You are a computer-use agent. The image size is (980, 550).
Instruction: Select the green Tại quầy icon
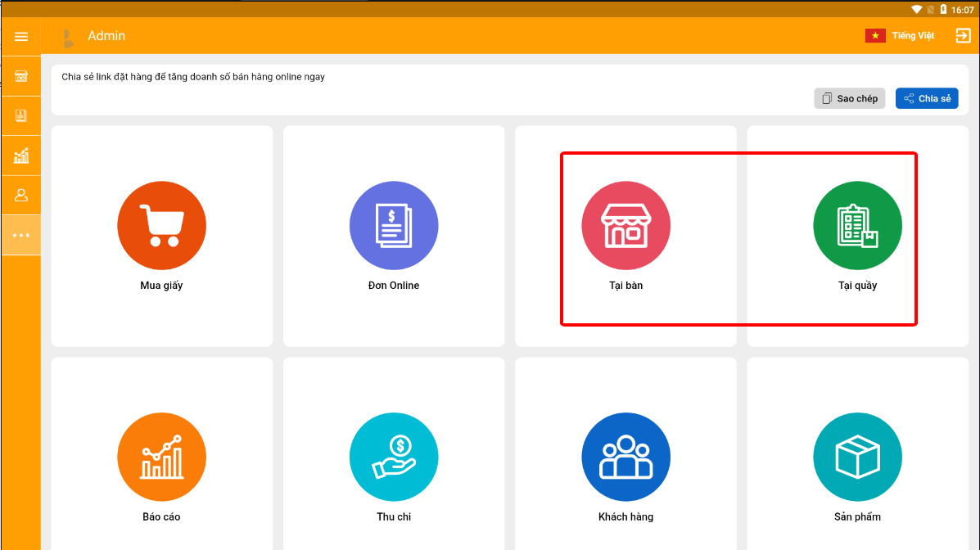(x=857, y=226)
